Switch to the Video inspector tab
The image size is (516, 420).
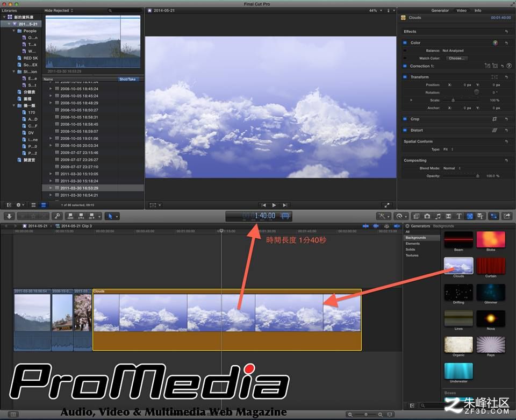pos(461,11)
